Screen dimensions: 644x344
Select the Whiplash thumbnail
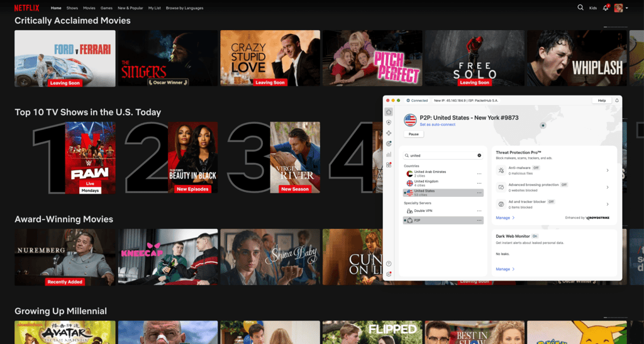[577, 58]
